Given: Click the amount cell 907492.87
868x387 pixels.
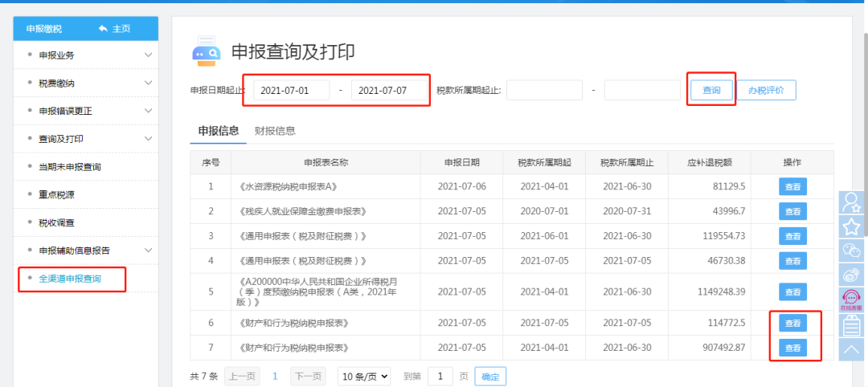Looking at the screenshot, I should tap(710, 348).
